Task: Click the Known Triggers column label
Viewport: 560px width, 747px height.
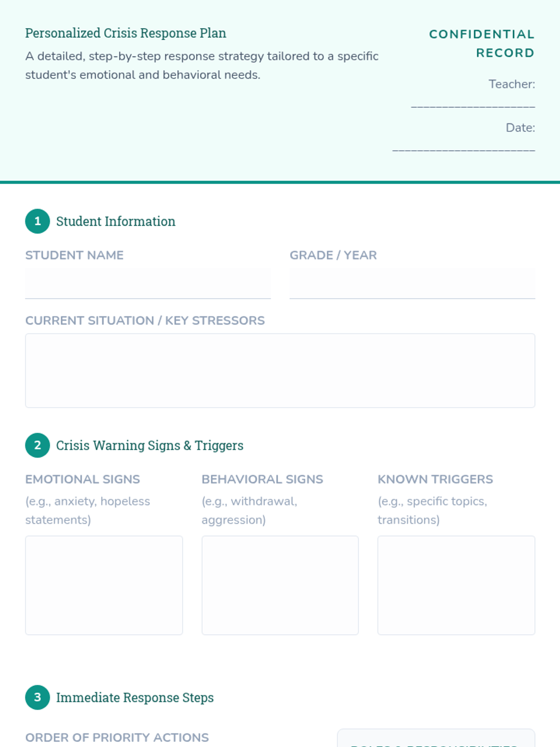Action: [x=435, y=479]
